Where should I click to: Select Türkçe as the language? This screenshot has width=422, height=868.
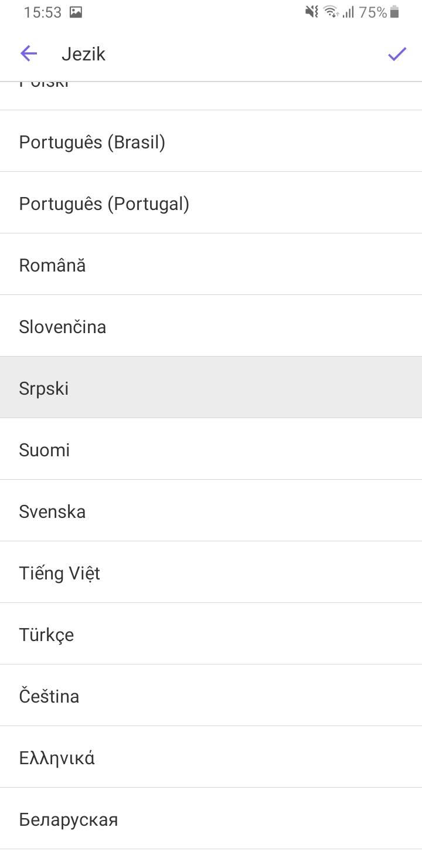click(x=211, y=634)
